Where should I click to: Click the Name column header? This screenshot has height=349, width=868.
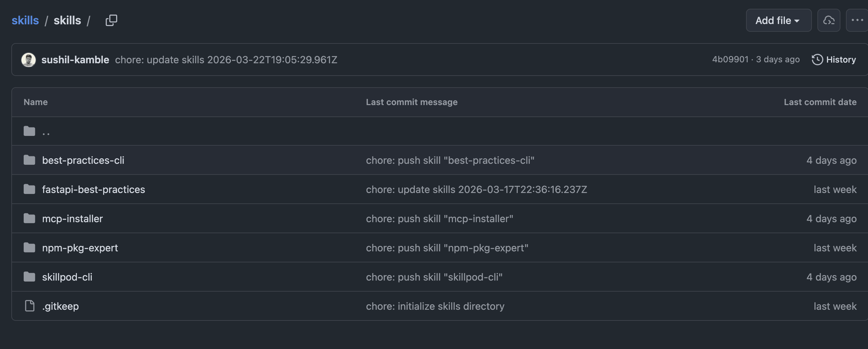tap(35, 102)
